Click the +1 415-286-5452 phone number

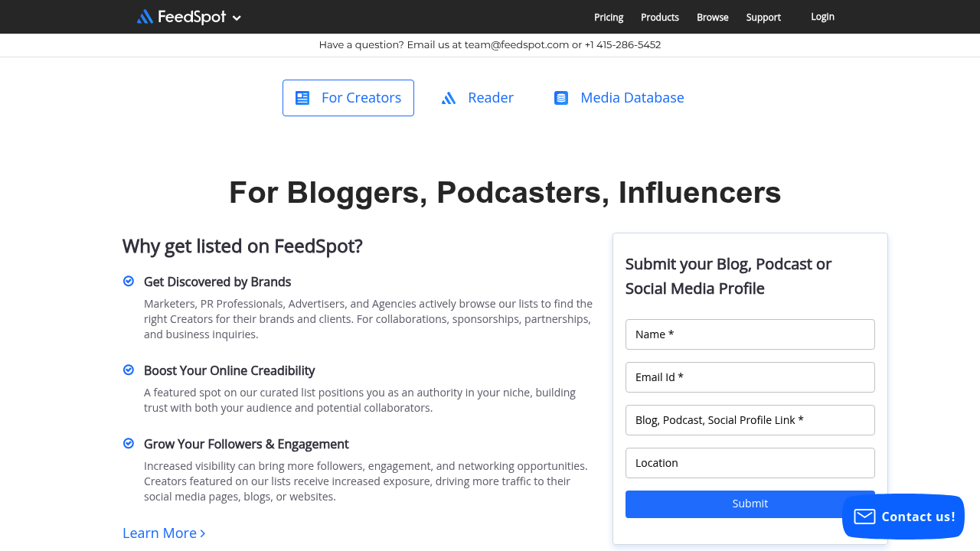[x=622, y=44]
